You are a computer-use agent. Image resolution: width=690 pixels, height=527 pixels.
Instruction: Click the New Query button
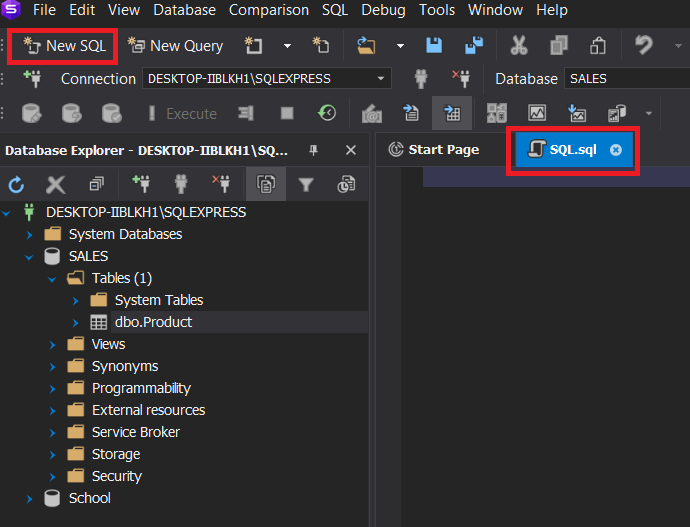pos(175,46)
